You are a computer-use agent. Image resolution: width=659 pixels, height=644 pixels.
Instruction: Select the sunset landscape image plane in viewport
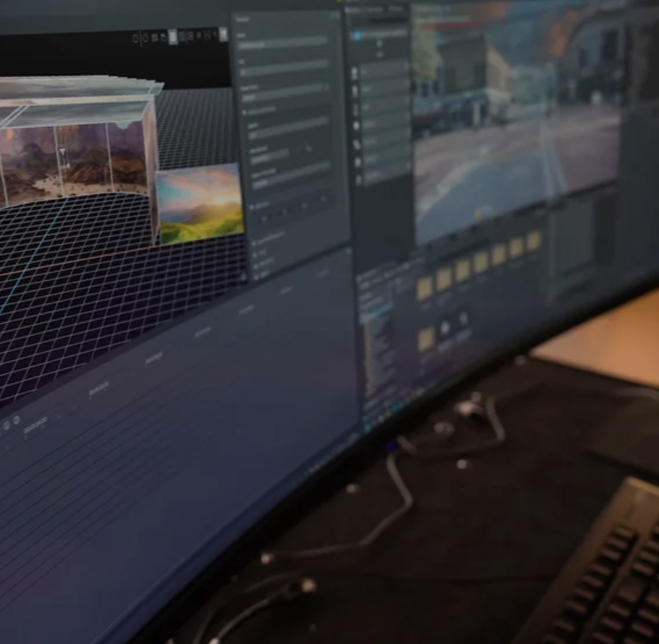click(x=200, y=203)
